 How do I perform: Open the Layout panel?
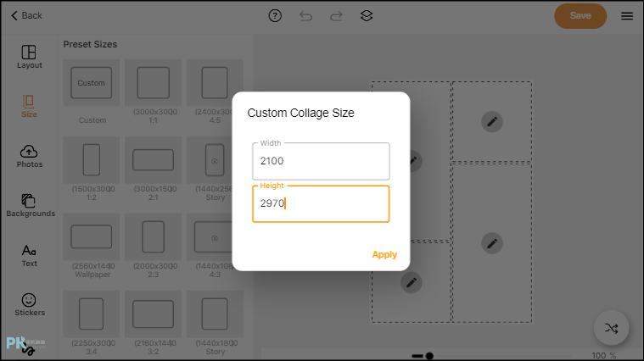[x=29, y=57]
